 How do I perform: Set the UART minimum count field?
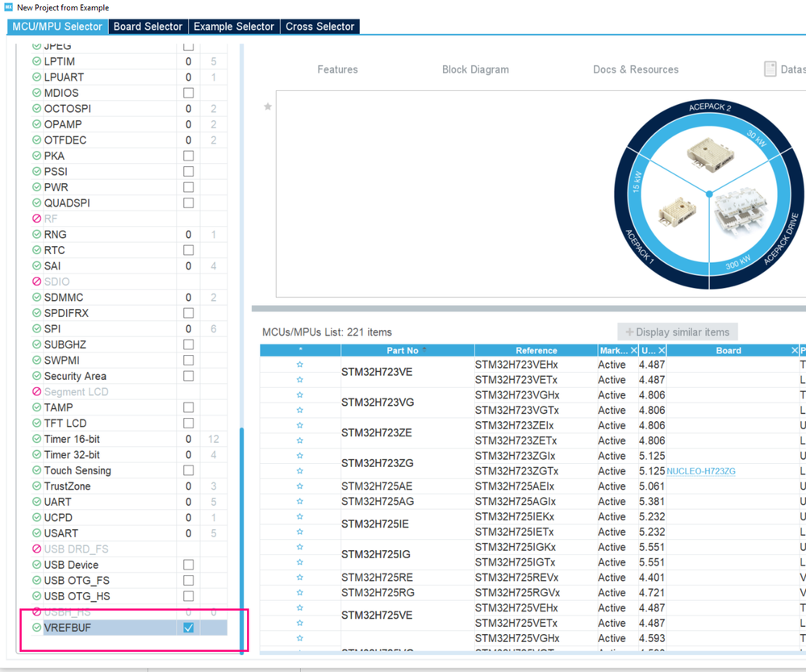pyautogui.click(x=189, y=502)
